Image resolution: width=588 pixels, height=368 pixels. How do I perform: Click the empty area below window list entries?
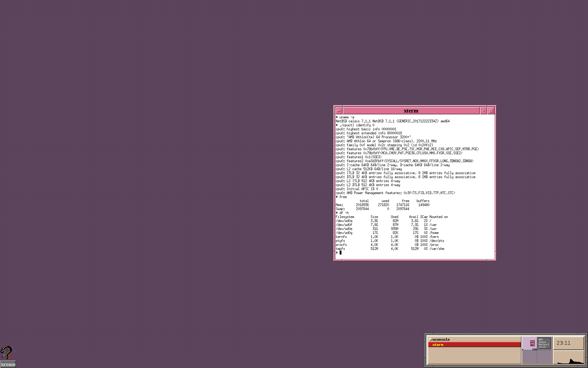pyautogui.click(x=474, y=356)
